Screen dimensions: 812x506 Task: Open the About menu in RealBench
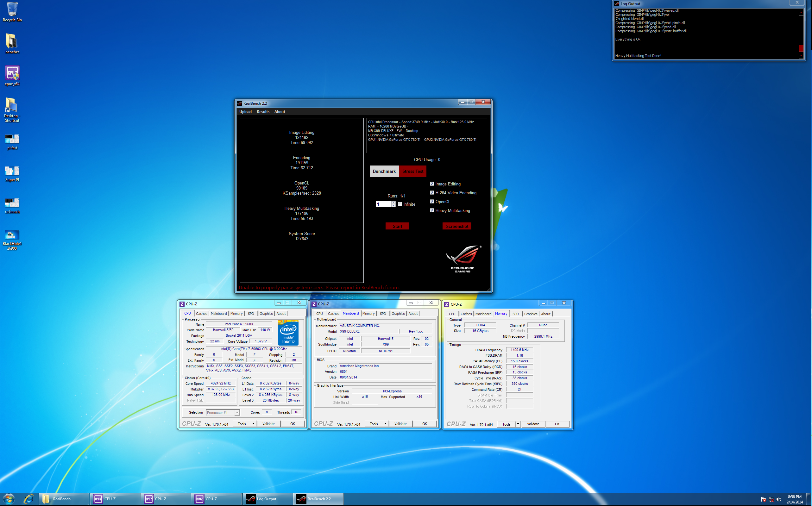[280, 112]
